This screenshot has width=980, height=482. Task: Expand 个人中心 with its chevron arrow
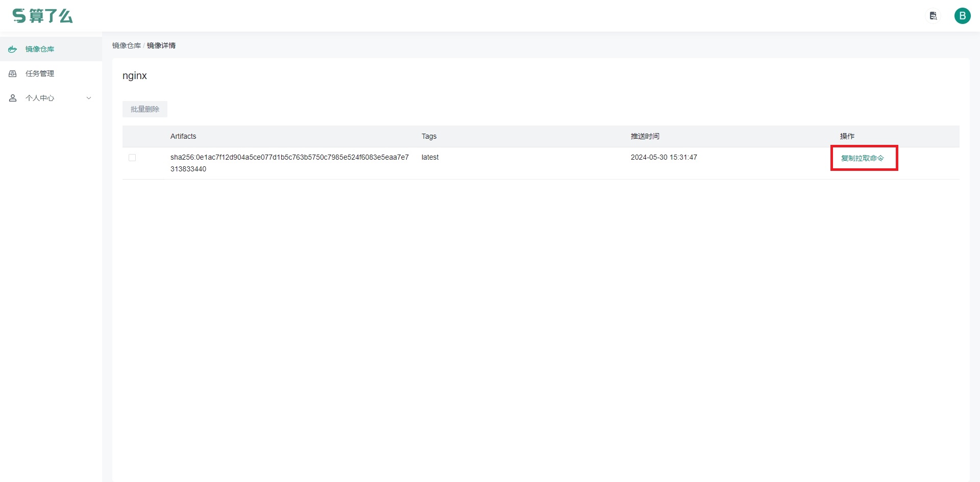pos(89,98)
